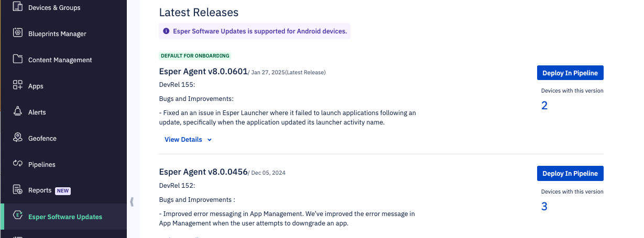Viewport: 644px width, 238px height.
Task: Click the Jan 27, 2025 (Latest Release) date
Action: [x=288, y=72]
